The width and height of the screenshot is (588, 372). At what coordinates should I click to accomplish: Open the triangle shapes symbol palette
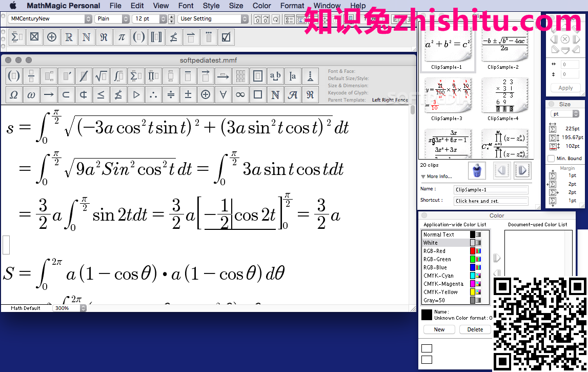point(136,94)
